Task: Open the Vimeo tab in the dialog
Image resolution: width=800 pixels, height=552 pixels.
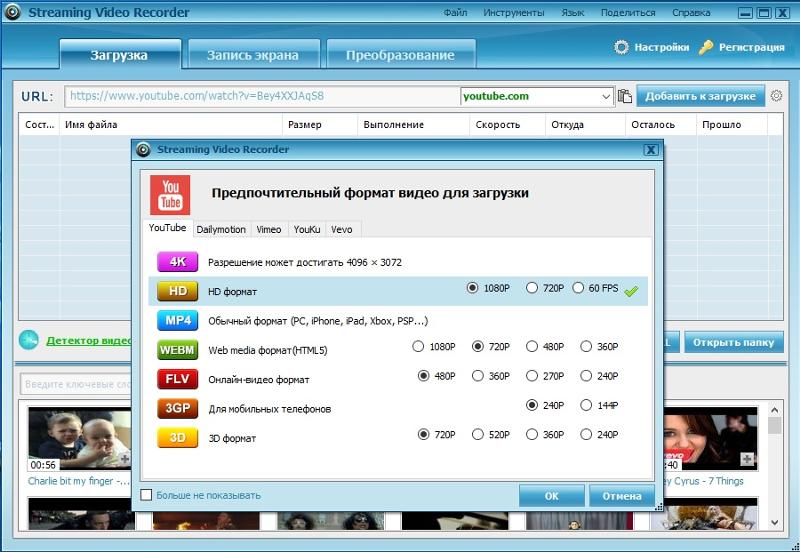Action: [269, 229]
